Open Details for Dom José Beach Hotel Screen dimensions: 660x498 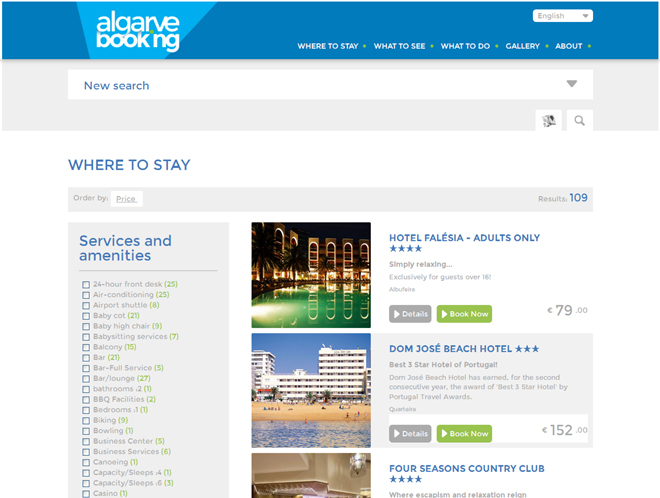(x=410, y=434)
